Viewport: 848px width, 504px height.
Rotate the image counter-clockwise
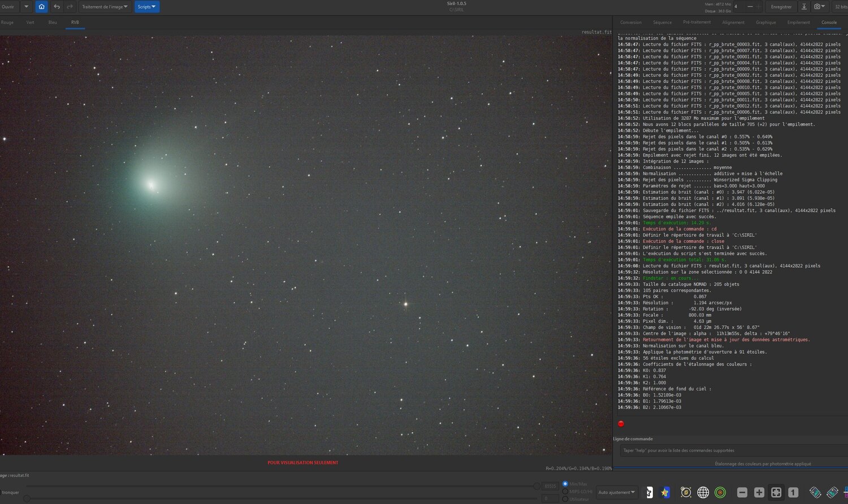(x=815, y=493)
